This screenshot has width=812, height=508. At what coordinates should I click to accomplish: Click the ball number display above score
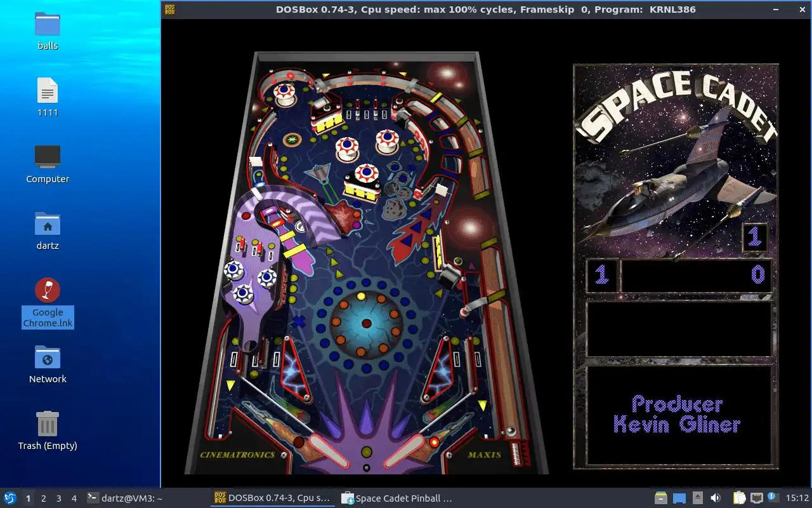click(x=754, y=237)
